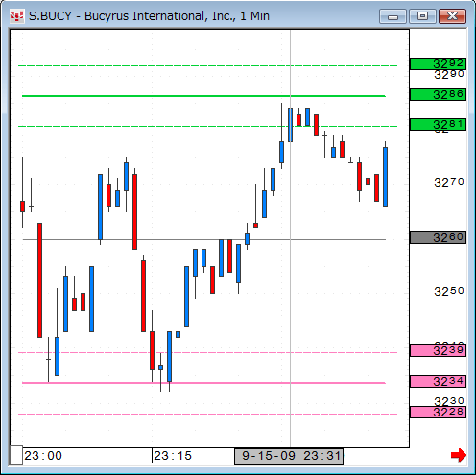Minimize the S.BUCY chart window
The image size is (476, 475).
(x=393, y=16)
